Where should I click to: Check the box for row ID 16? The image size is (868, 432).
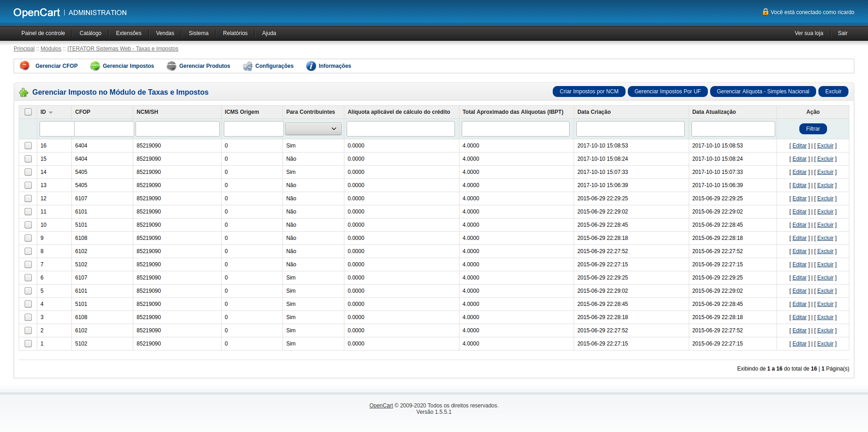click(28, 146)
